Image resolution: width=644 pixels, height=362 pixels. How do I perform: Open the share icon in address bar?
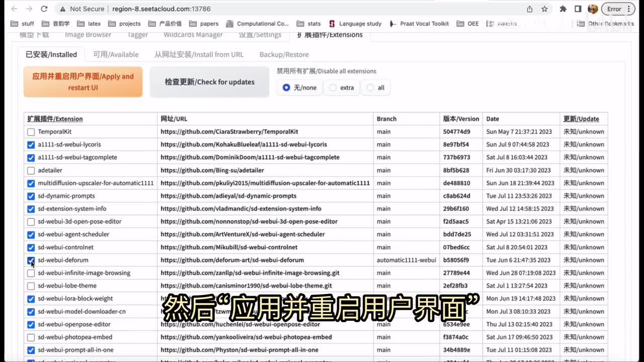(530, 9)
